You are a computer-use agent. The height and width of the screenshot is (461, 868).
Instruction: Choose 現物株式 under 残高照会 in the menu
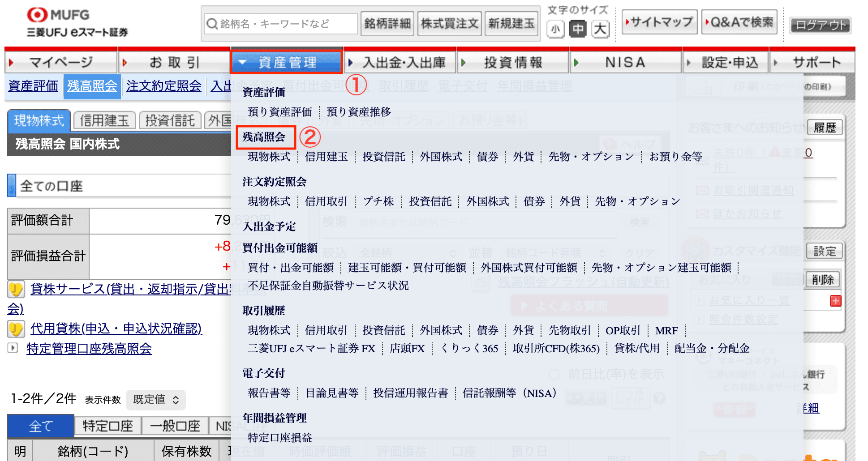point(269,157)
